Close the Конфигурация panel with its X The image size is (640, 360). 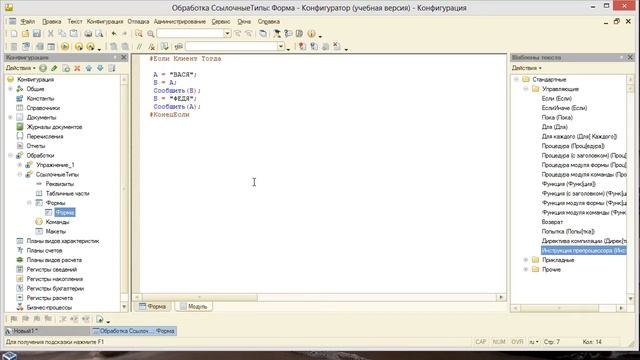(x=124, y=58)
